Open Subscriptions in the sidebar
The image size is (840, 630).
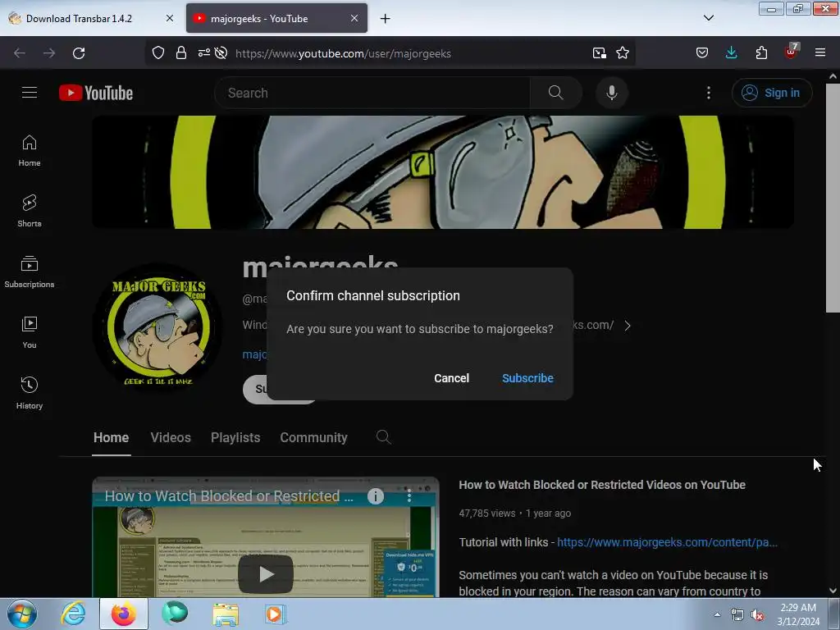coord(30,272)
